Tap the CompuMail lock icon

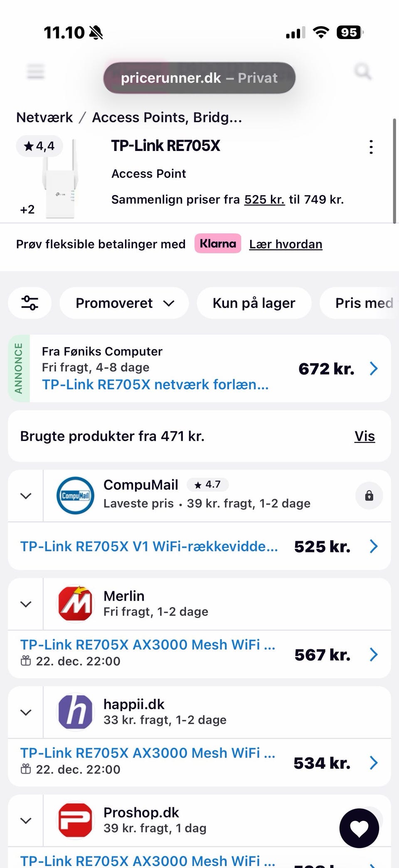click(x=369, y=496)
